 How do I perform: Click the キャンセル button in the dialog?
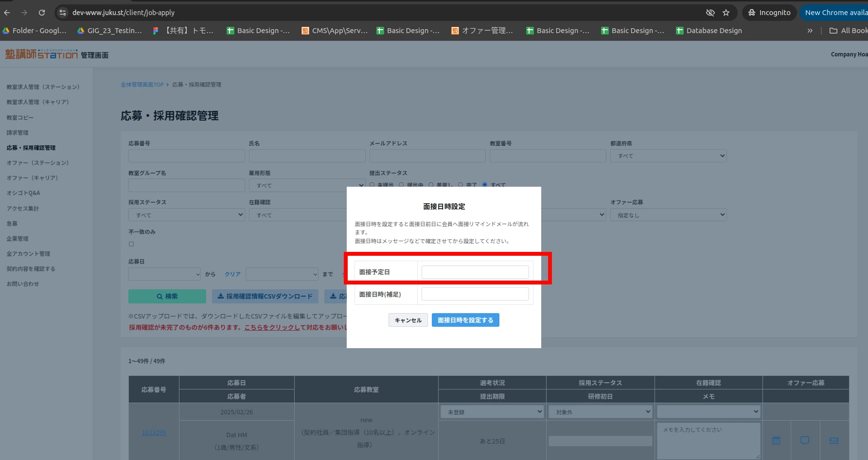point(408,320)
